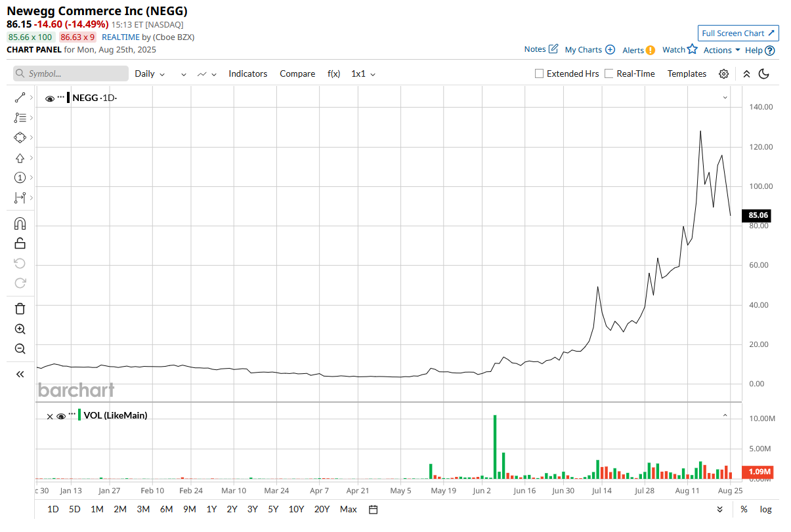
Task: Select the up arrow marker tool
Action: (x=20, y=158)
